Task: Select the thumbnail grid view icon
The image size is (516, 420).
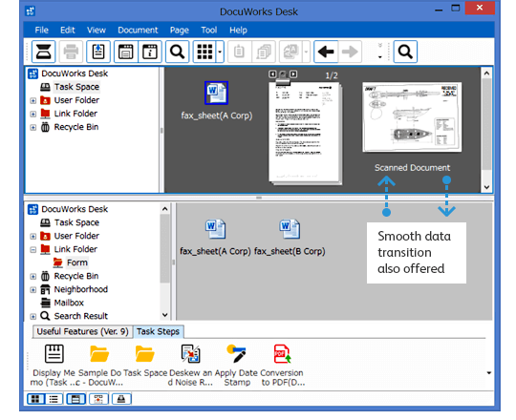Action: (204, 52)
